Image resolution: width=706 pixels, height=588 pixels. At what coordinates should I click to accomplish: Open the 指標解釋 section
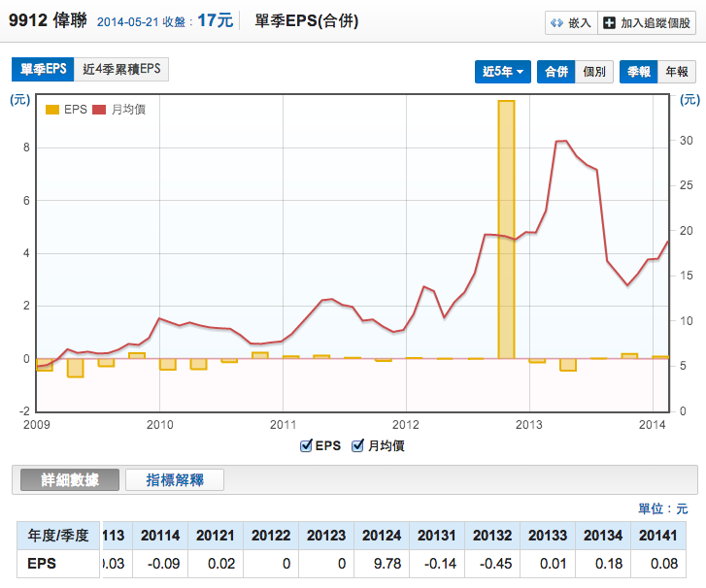coord(175,479)
